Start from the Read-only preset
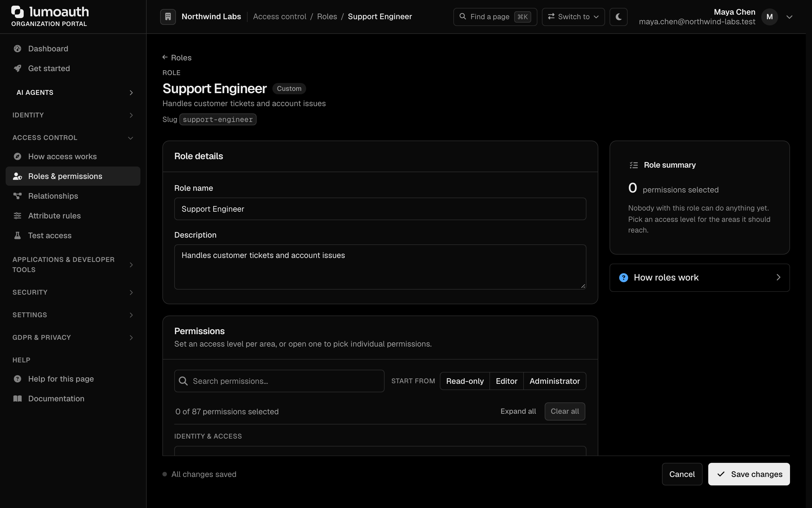 [465, 381]
